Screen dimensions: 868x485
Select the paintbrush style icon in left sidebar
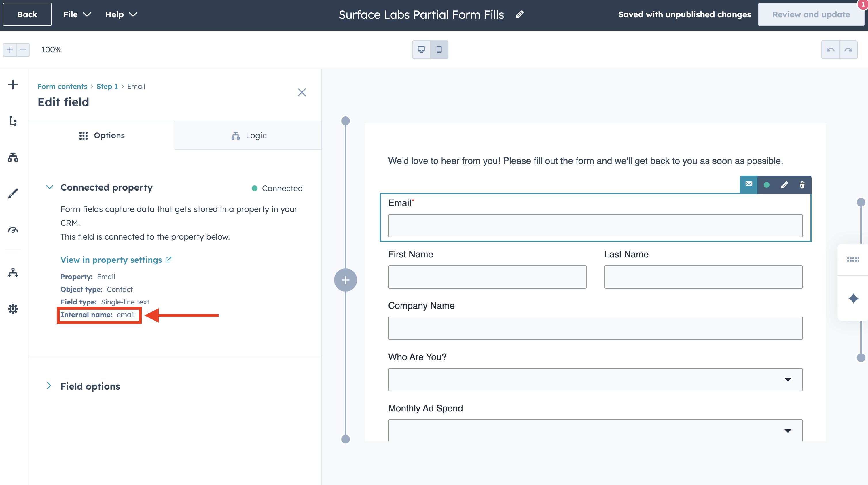[x=13, y=193]
